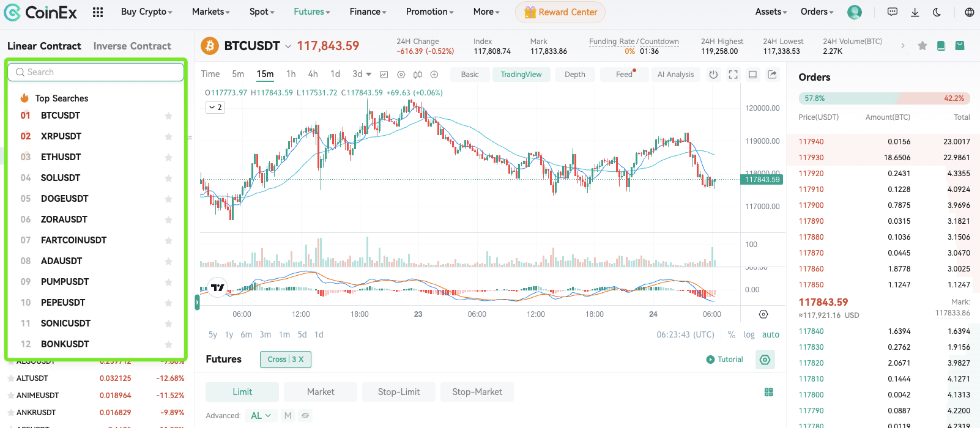The width and height of the screenshot is (980, 428).
Task: Collapse the indicator legend showing 2
Action: [215, 107]
